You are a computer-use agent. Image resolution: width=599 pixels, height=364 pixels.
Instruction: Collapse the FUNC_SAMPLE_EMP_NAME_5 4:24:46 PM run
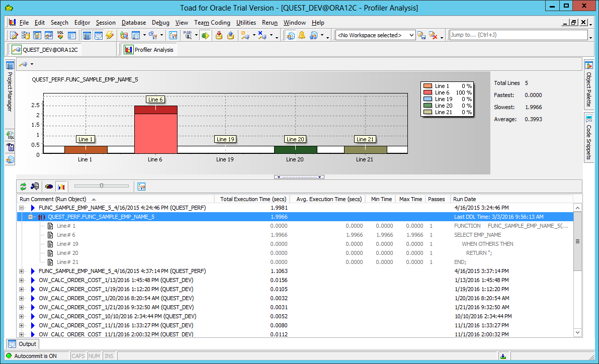pyautogui.click(x=22, y=208)
